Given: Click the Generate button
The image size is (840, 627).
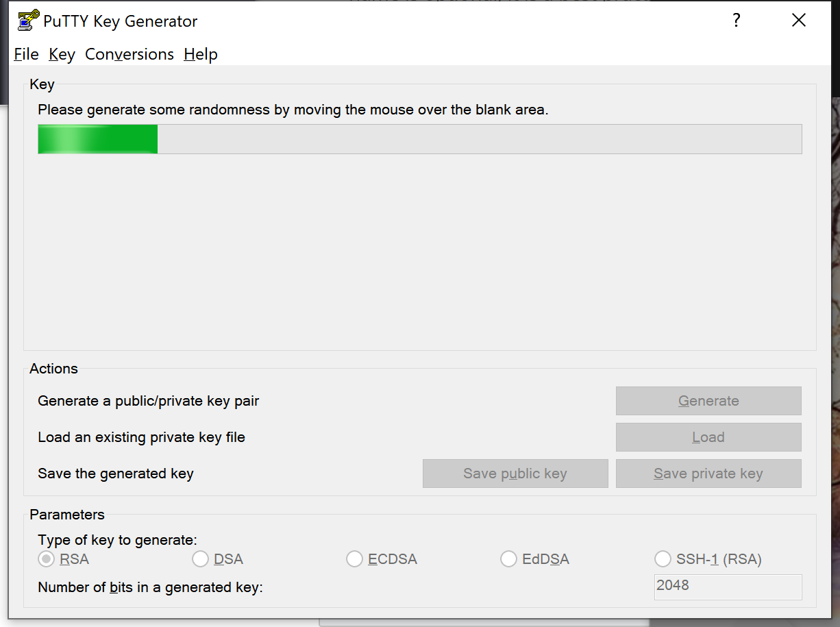Looking at the screenshot, I should [x=708, y=401].
